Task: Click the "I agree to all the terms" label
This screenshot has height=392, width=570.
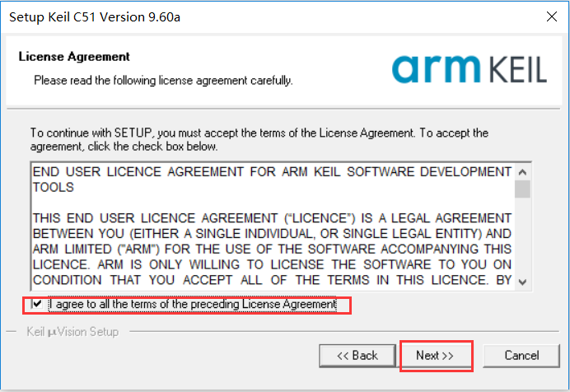Action: 192,305
